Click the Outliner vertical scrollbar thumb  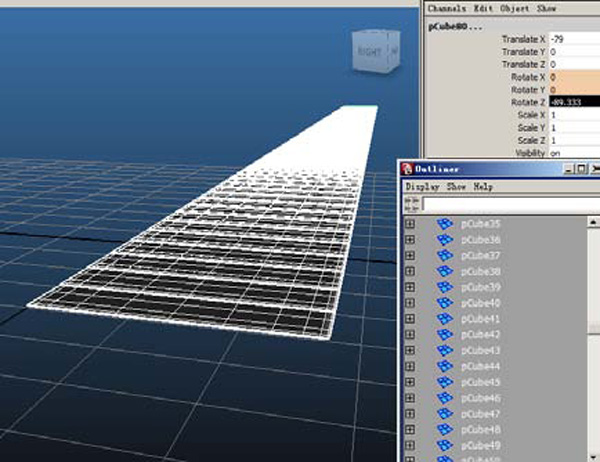click(593, 329)
